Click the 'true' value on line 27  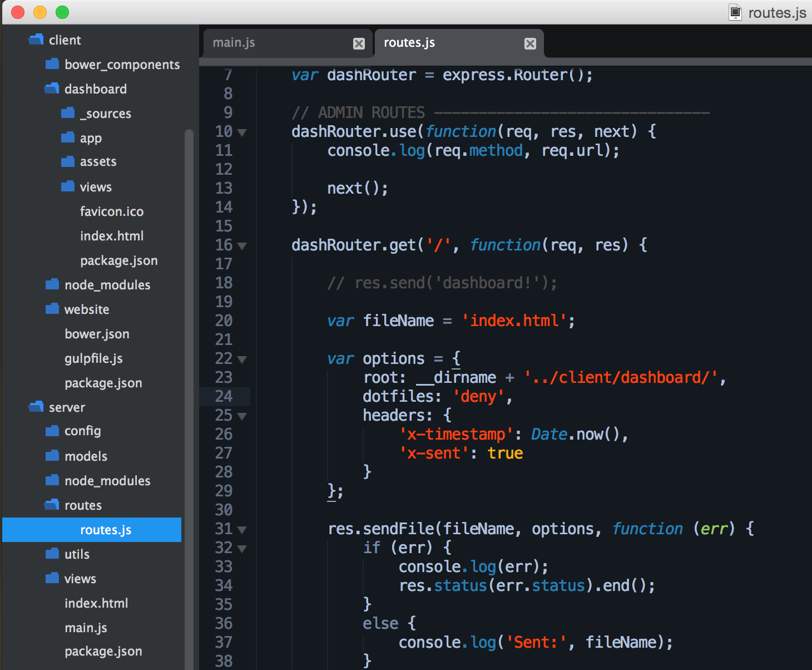click(505, 453)
